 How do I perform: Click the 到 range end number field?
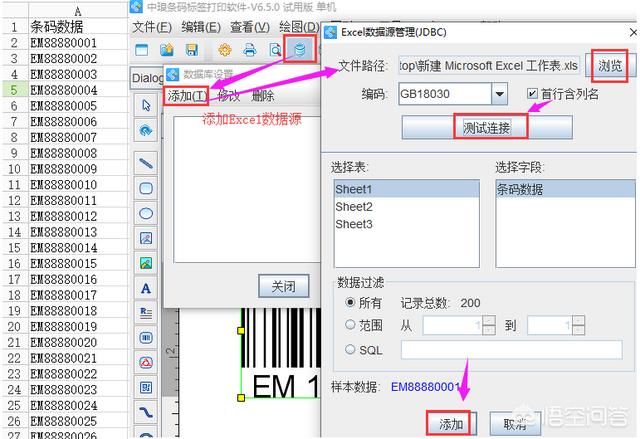(x=550, y=325)
